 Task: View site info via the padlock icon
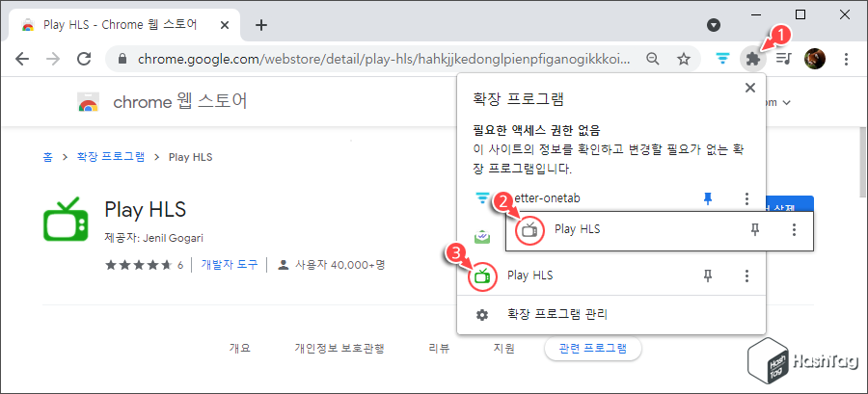click(122, 59)
